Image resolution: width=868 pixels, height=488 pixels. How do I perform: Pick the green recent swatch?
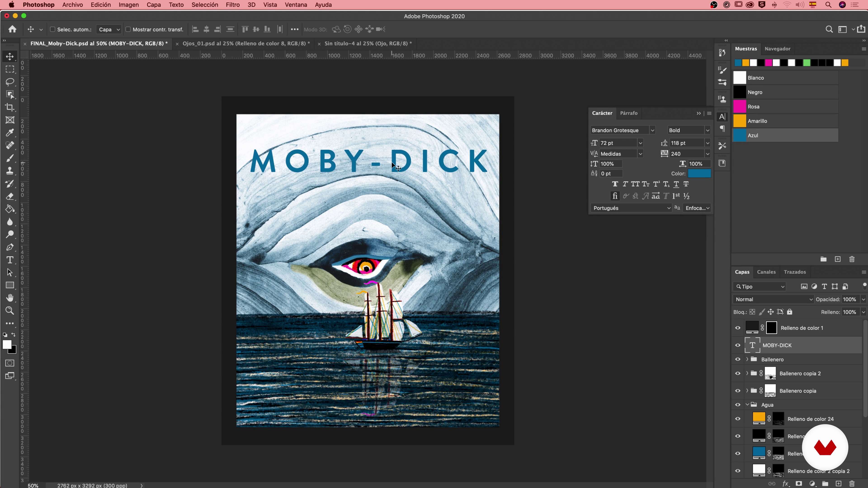tap(806, 63)
